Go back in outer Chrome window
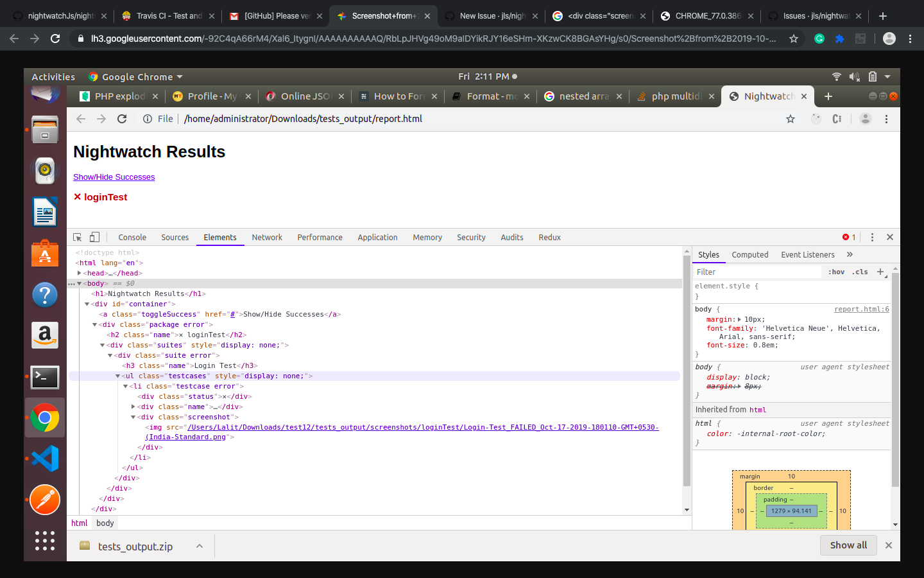This screenshot has width=924, height=578. point(14,39)
